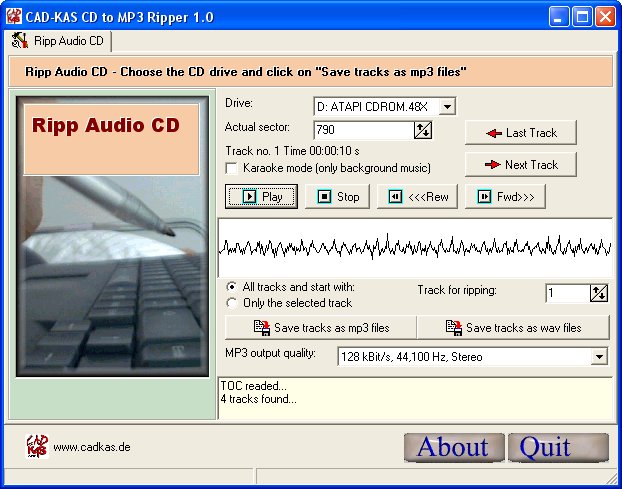Image resolution: width=622 pixels, height=489 pixels.
Task: Click the Quit button
Action: point(557,447)
